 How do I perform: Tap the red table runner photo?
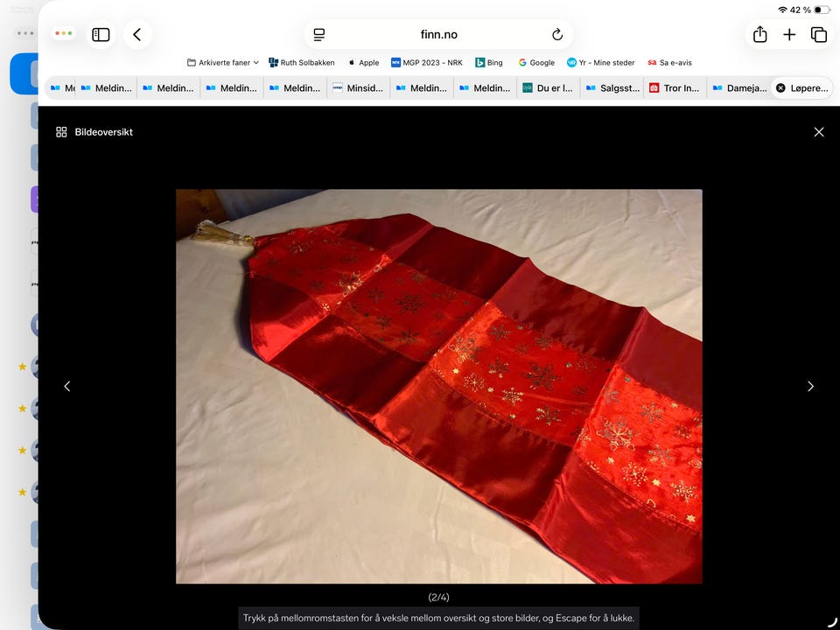click(x=438, y=386)
